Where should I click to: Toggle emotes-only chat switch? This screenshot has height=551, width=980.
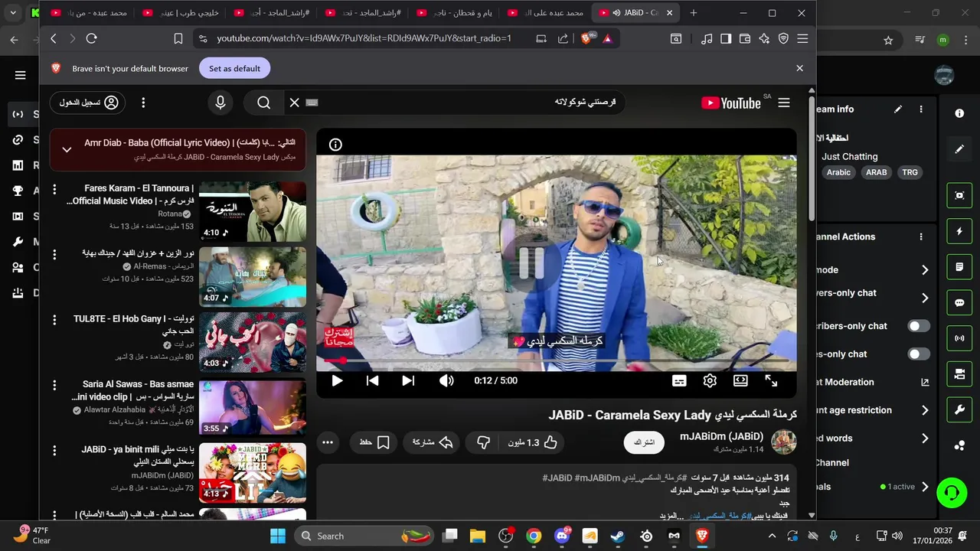pos(919,354)
